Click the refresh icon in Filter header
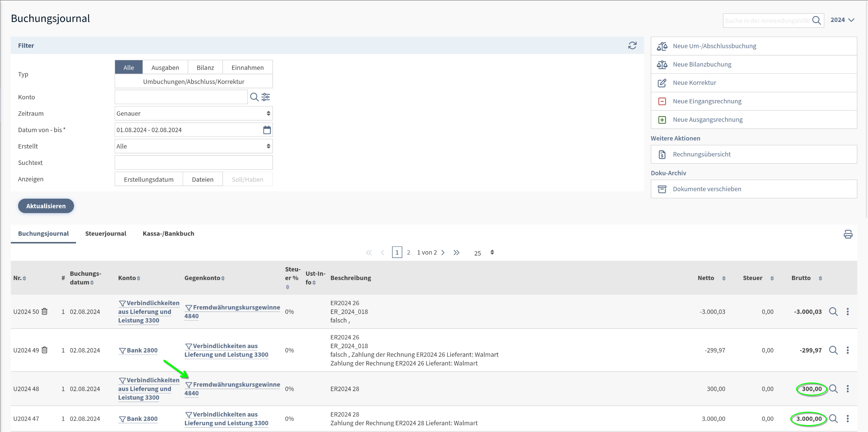This screenshot has height=432, width=868. click(x=632, y=46)
